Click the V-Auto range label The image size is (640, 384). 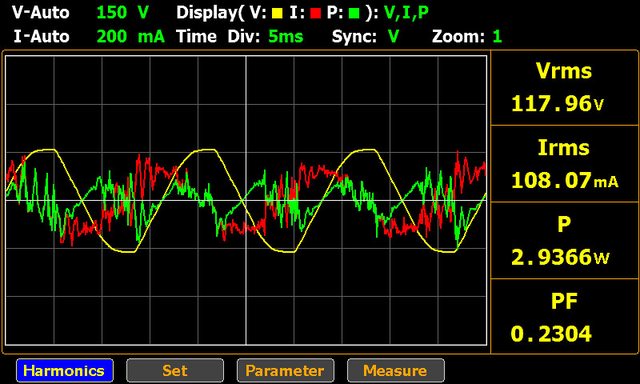[x=41, y=13]
